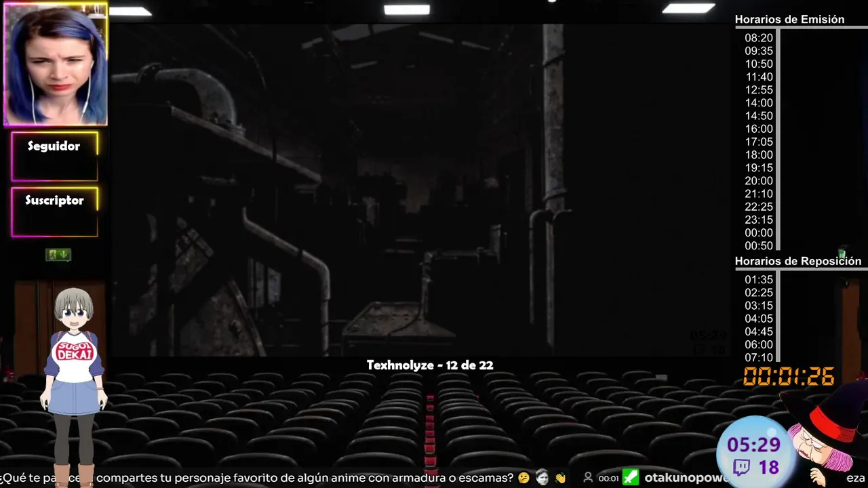The image size is (868, 488).
Task: Click the 00:01 time in the ticker
Action: [x=608, y=479]
